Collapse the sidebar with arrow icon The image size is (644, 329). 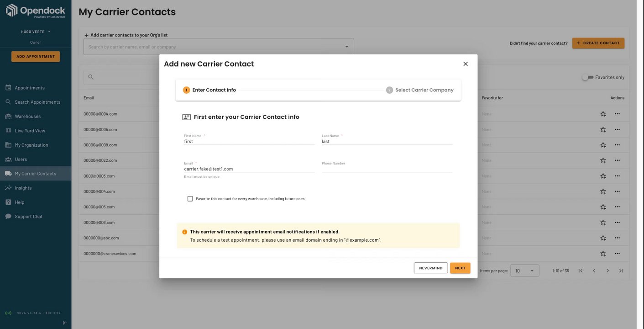click(65, 323)
